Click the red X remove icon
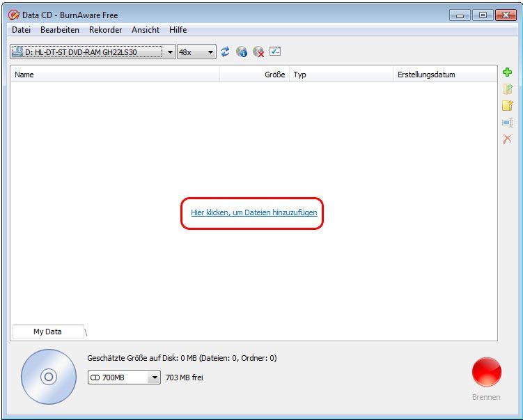Screen dimensions: 523x420 pyautogui.click(x=508, y=139)
